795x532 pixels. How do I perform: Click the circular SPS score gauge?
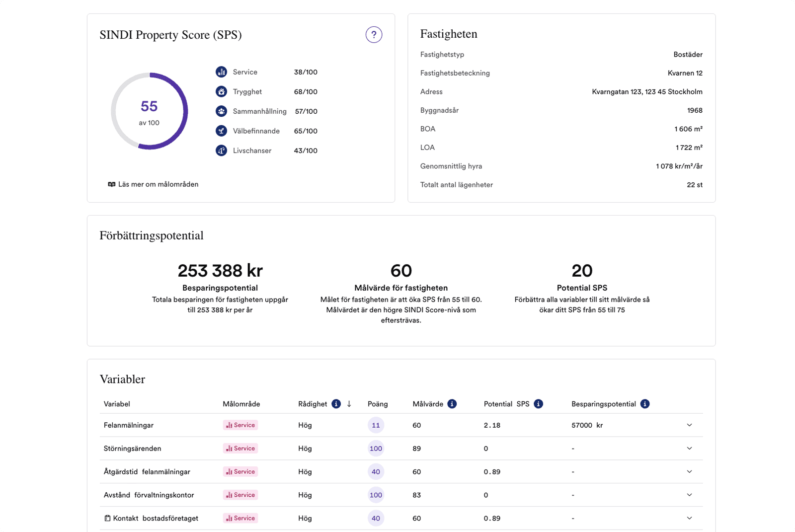click(x=149, y=111)
